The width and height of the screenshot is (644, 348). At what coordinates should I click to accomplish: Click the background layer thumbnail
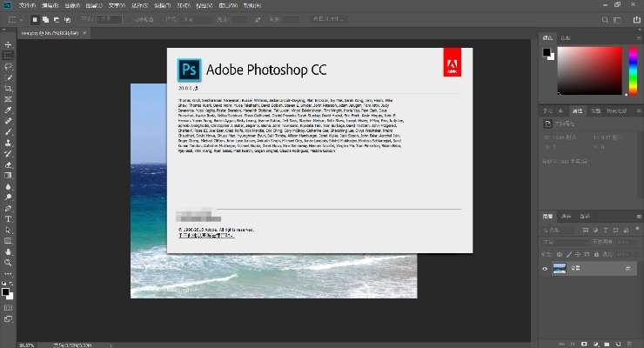(560, 269)
